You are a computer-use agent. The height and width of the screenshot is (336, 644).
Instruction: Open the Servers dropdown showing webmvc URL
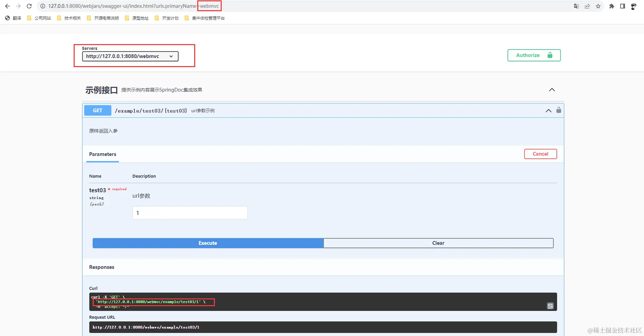click(130, 56)
